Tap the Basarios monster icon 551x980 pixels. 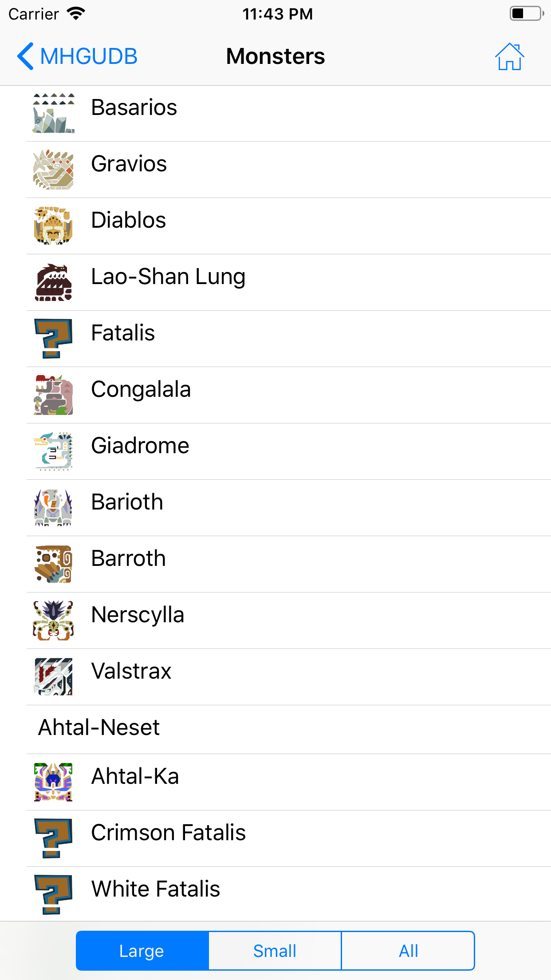[x=53, y=114]
